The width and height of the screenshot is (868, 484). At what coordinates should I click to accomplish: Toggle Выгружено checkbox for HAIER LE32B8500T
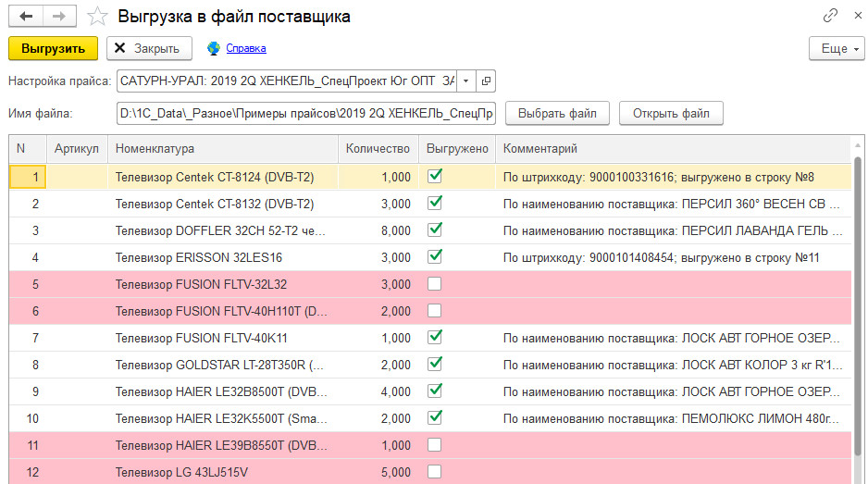coord(435,391)
